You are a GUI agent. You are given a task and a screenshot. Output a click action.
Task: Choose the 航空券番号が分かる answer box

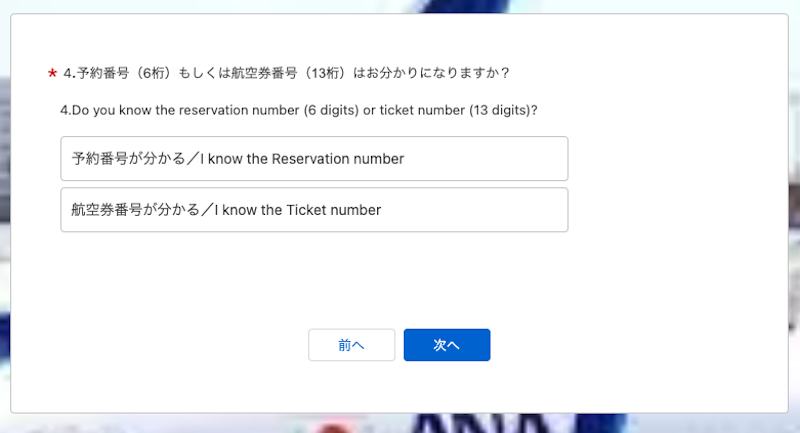pos(314,210)
